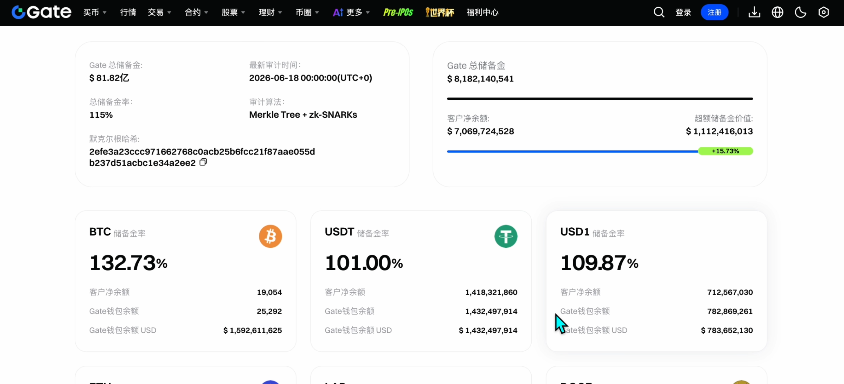Expand the 理财 dropdown menu
Screen dimensions: 844x384
pos(270,12)
